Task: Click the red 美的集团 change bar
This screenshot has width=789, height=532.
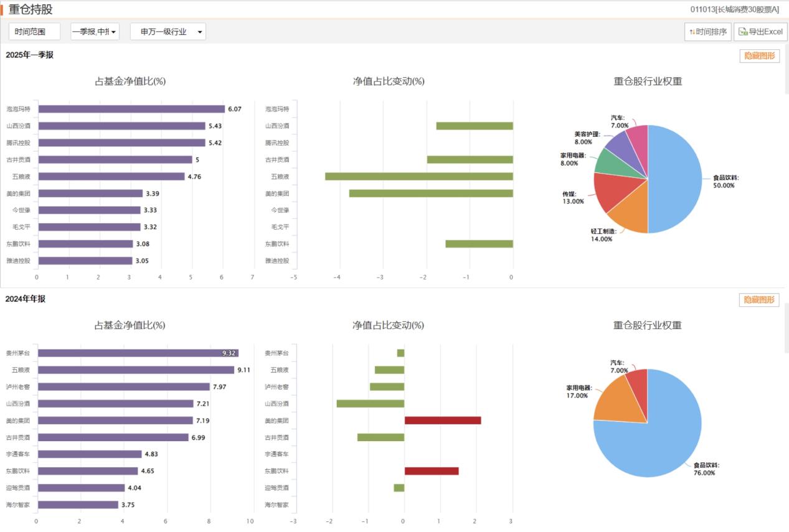Action: (x=442, y=421)
